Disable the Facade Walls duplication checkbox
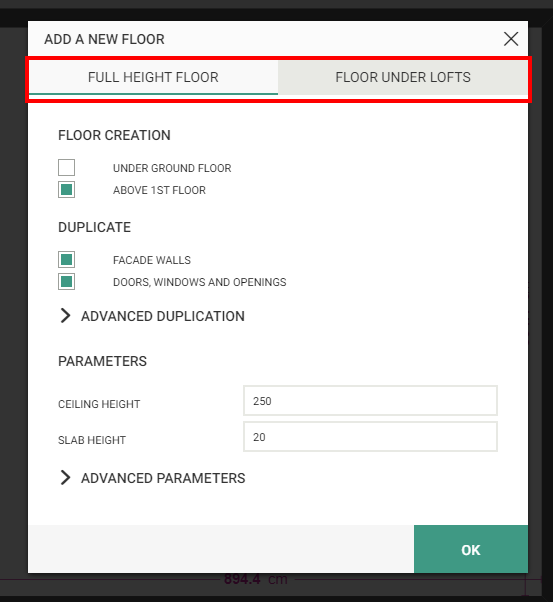This screenshot has height=602, width=553. pos(66,260)
